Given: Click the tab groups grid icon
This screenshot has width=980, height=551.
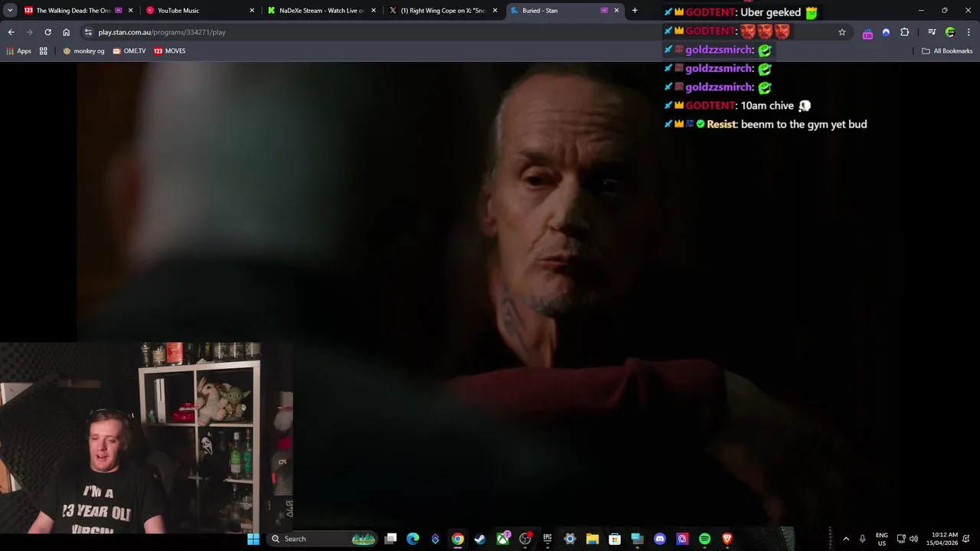Looking at the screenshot, I should tap(44, 51).
